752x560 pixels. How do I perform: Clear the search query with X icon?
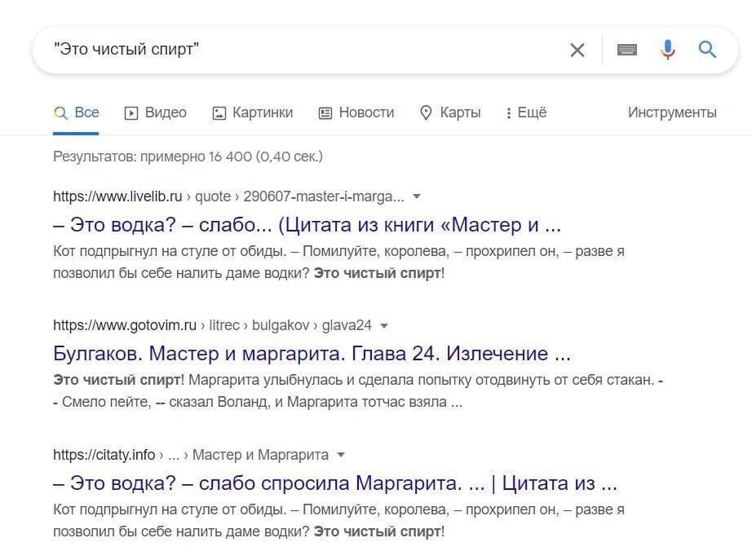tap(577, 51)
